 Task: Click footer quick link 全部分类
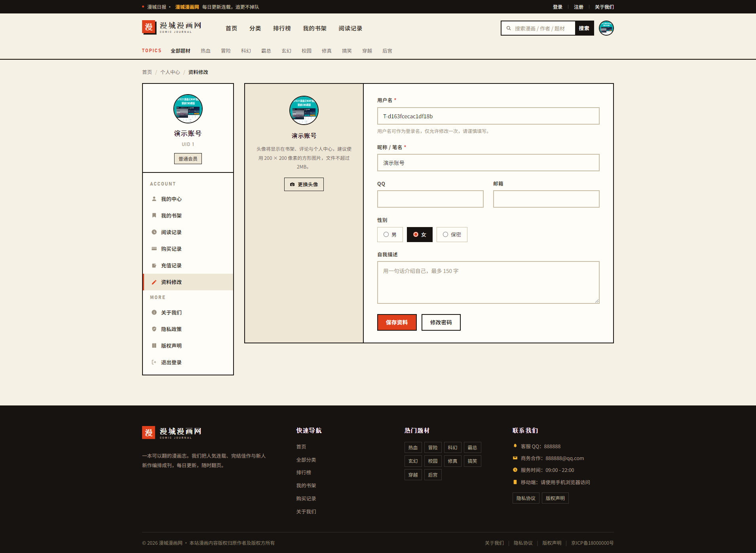tap(306, 460)
